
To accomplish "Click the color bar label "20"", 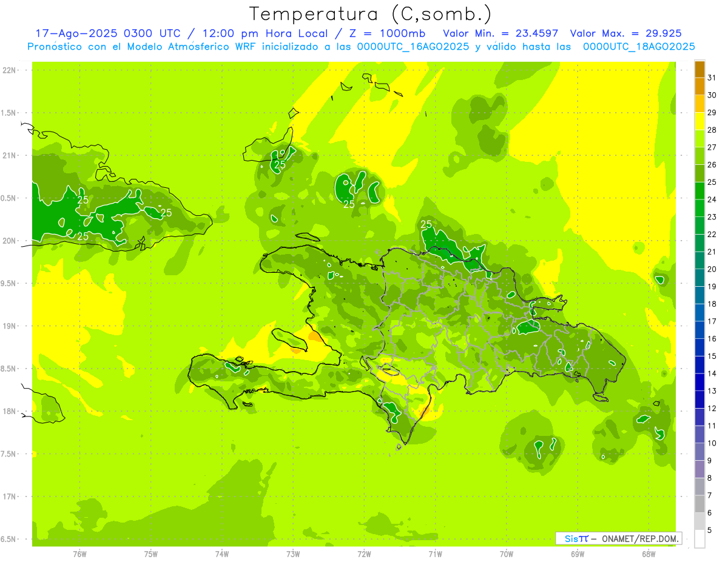I will click(712, 269).
